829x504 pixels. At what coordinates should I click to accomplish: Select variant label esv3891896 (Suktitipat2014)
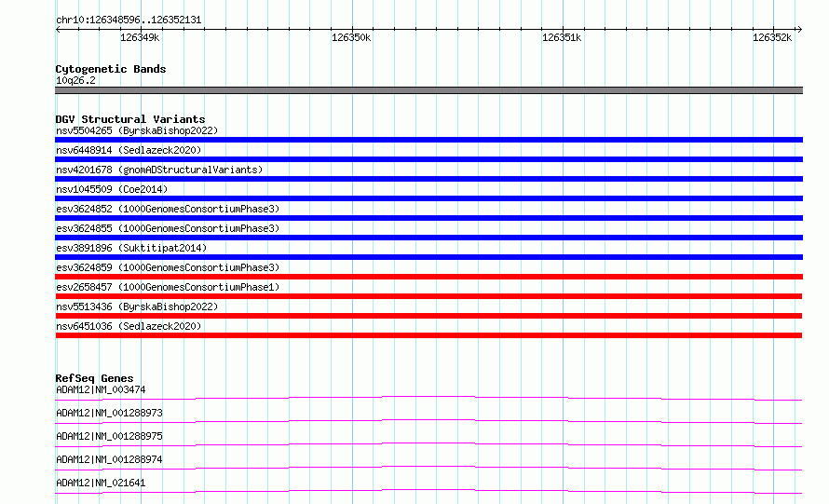[131, 248]
